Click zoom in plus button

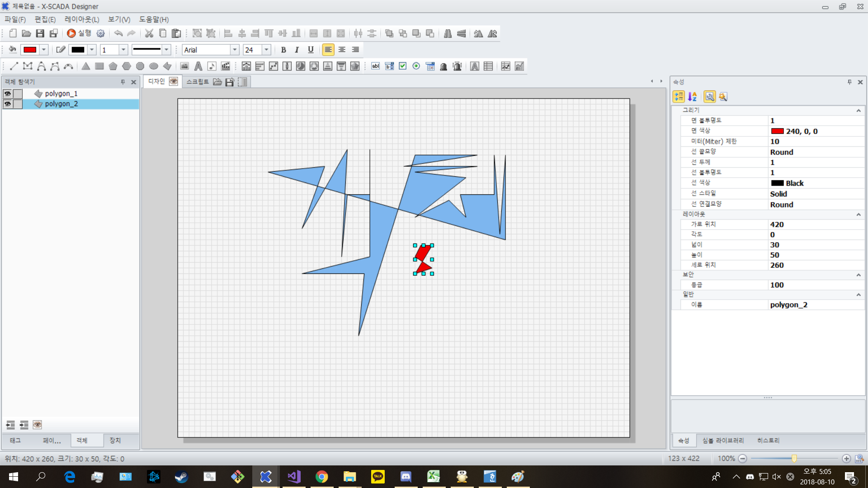click(x=846, y=459)
